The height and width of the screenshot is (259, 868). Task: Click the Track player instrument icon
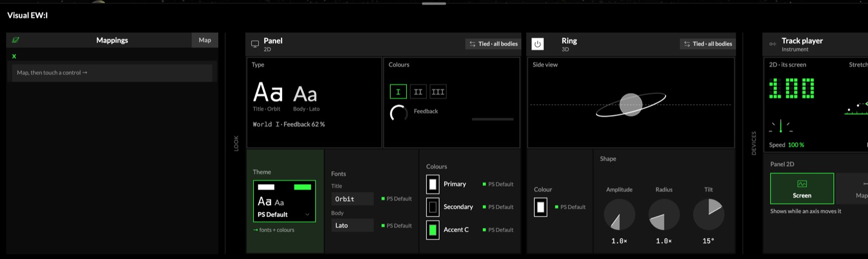coord(773,44)
